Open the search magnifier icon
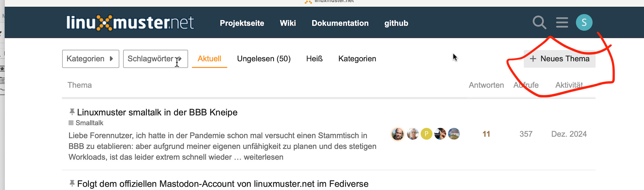Viewport: 644px width, 190px height. click(x=539, y=22)
